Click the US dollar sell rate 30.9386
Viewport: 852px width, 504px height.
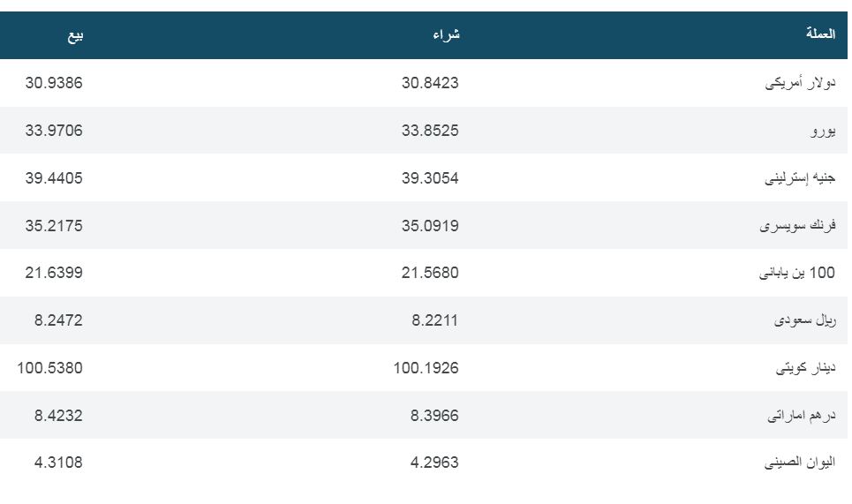(54, 83)
